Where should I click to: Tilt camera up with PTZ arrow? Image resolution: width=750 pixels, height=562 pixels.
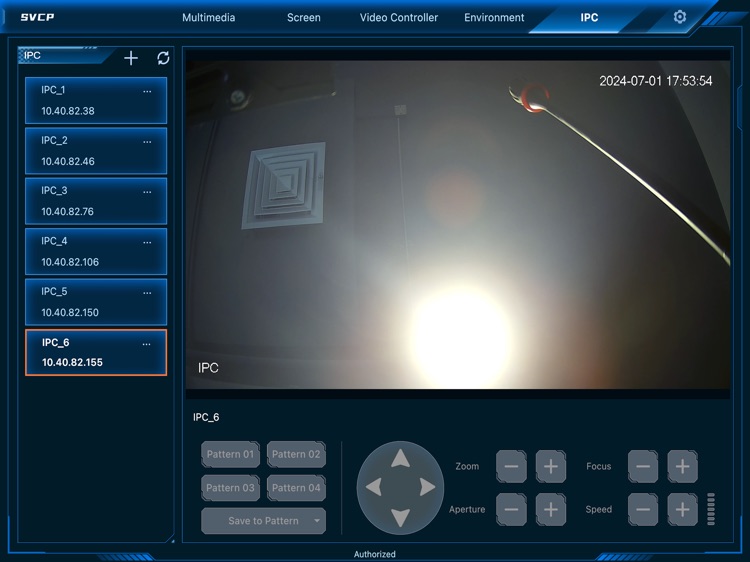click(400, 459)
